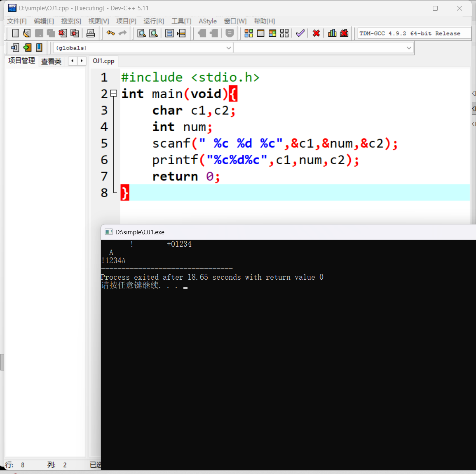Open the (globals) class dropdown
This screenshot has height=474, width=476.
143,48
